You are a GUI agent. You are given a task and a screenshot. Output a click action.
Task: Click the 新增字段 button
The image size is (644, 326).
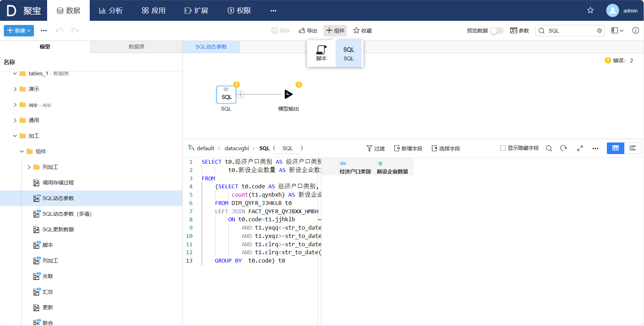(408, 148)
